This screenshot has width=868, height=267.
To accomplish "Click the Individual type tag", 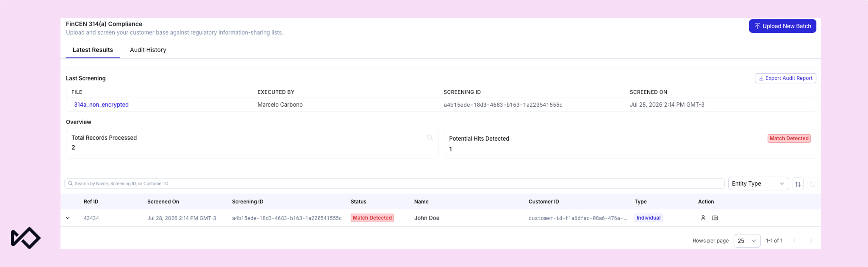I will tap(648, 218).
